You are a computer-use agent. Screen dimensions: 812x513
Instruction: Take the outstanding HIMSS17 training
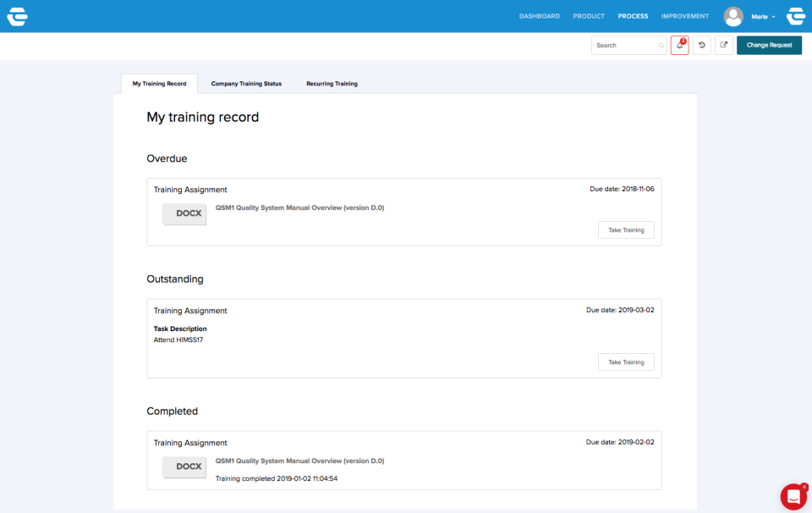(x=626, y=362)
